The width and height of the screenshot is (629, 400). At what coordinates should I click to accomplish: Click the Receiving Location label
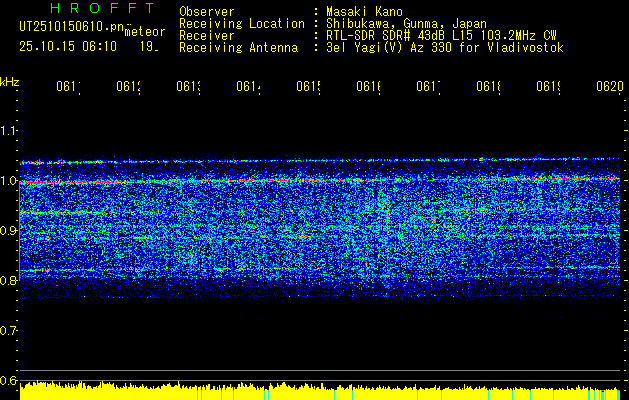pyautogui.click(x=242, y=24)
